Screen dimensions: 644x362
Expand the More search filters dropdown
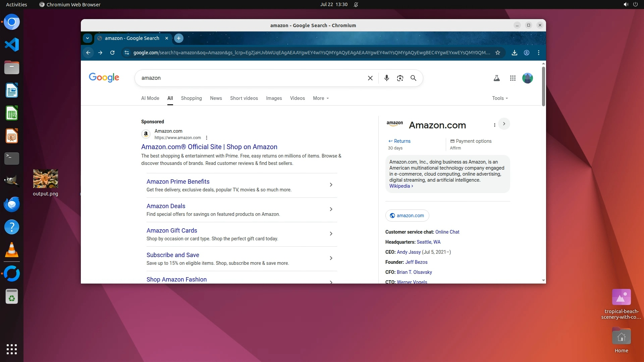click(x=321, y=98)
